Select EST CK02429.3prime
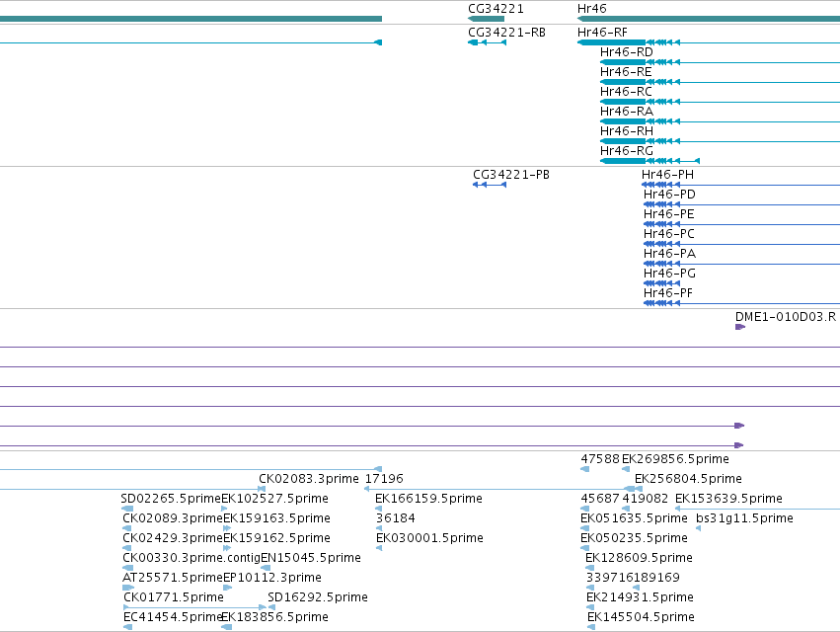 173,538
